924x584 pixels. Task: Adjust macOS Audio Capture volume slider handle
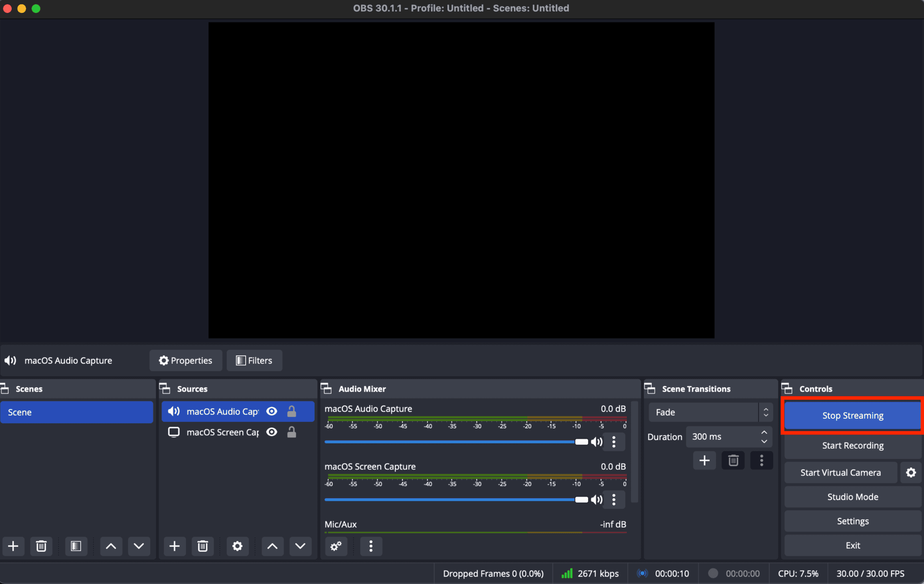click(x=582, y=442)
